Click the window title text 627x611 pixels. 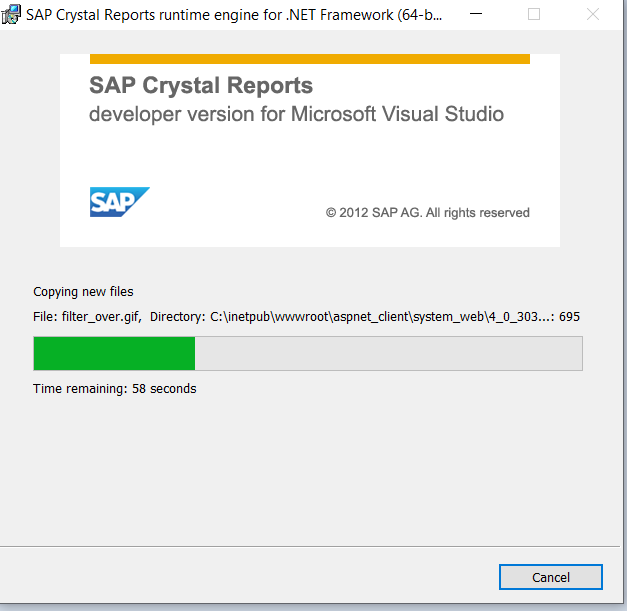pyautogui.click(x=234, y=15)
